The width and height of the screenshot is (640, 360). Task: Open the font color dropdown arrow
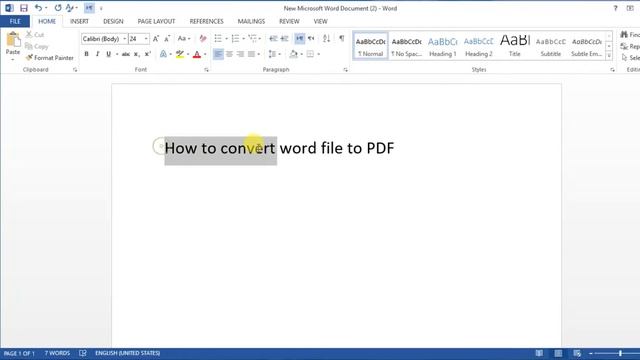(205, 54)
